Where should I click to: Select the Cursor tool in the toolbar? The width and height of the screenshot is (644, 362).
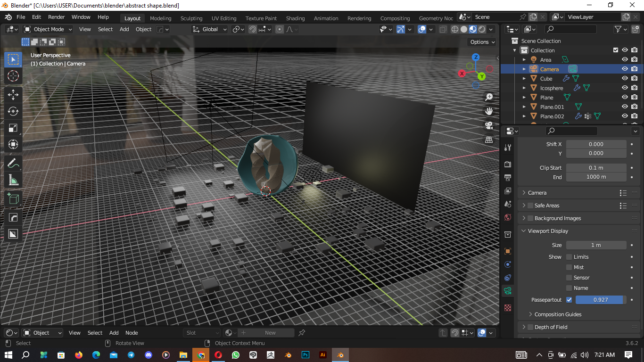[x=13, y=76]
